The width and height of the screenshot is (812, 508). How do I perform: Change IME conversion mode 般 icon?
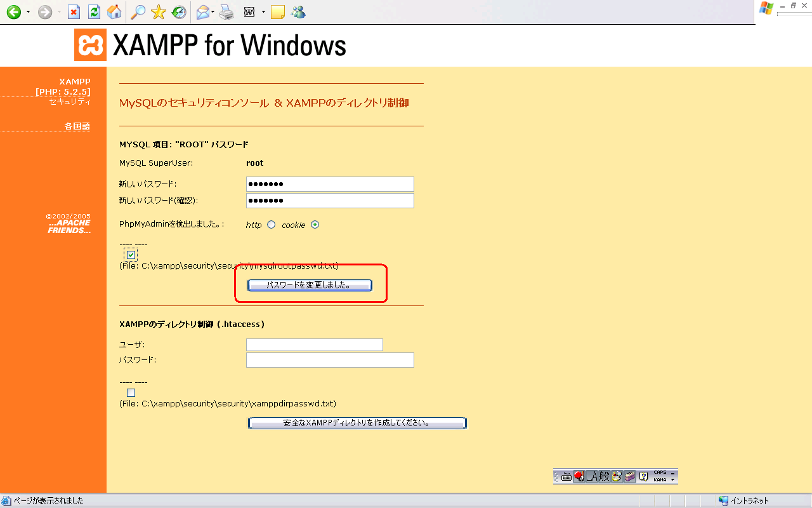pyautogui.click(x=604, y=476)
